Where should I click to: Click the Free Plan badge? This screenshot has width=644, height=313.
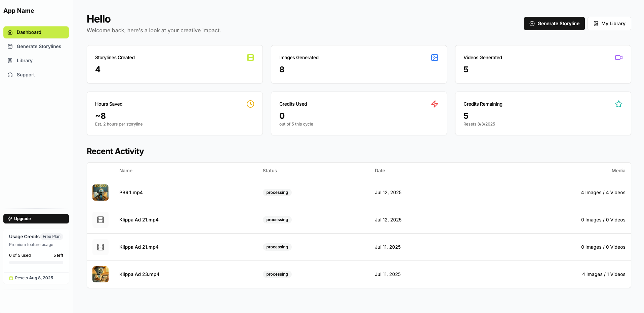52,237
